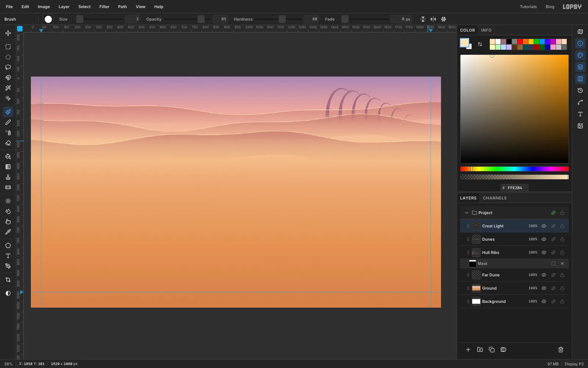The height and width of the screenshot is (368, 588).
Task: Select the Eyedropper tool
Action: (8, 232)
